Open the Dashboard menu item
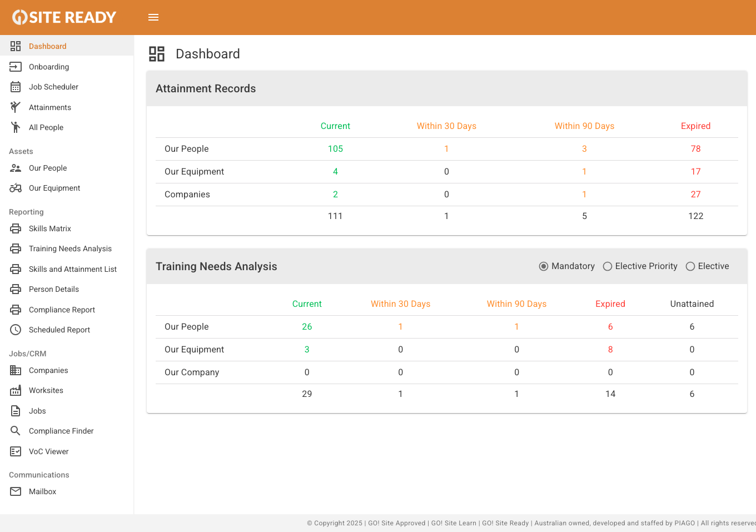756x532 pixels. point(67,46)
